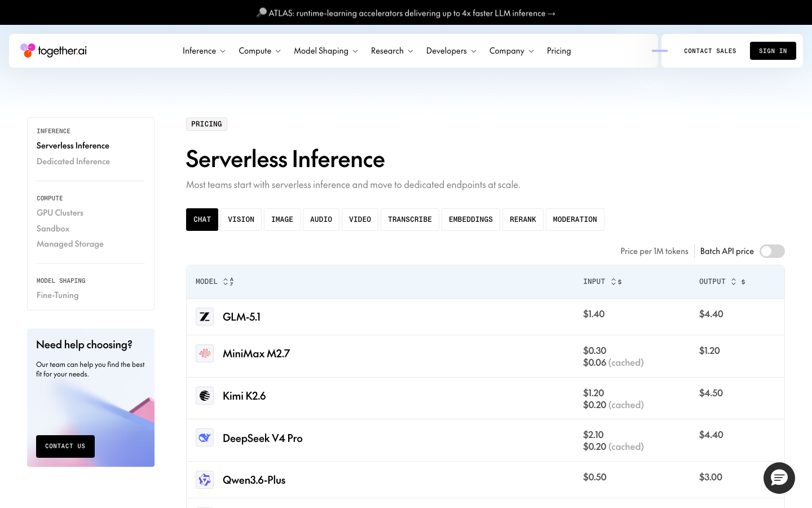Screen dimensions: 812x508
Task: Sort table by output price
Action: [738, 282]
